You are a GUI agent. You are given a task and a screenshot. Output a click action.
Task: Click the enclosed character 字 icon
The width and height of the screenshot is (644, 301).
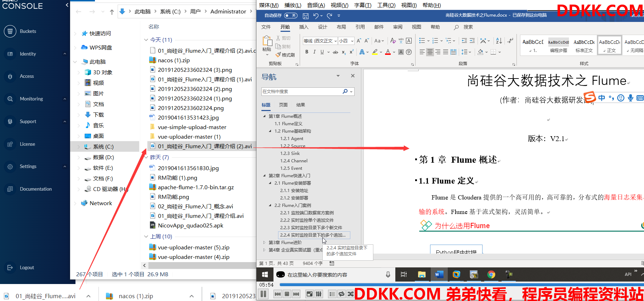tap(409, 52)
